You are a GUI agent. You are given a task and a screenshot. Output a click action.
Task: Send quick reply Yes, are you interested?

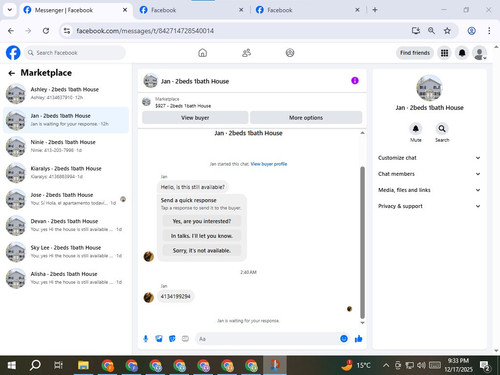pos(202,221)
